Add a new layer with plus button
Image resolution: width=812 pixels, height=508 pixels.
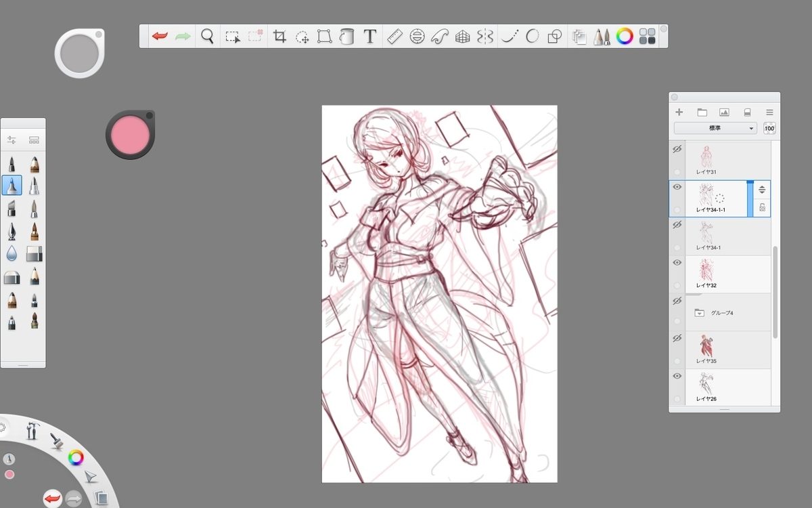tap(679, 112)
